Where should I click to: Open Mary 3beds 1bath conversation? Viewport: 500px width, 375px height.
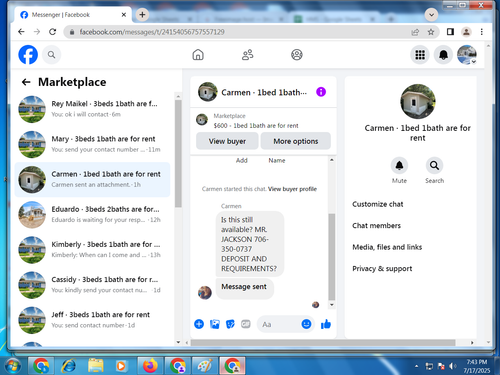pos(93,144)
